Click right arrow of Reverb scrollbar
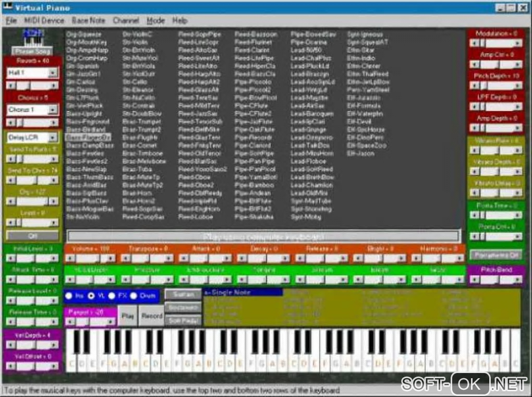The height and width of the screenshot is (397, 532). (x=54, y=86)
